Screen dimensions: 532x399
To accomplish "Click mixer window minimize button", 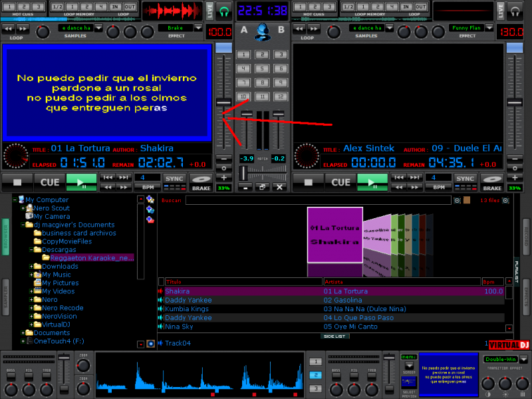I will coord(245,187).
